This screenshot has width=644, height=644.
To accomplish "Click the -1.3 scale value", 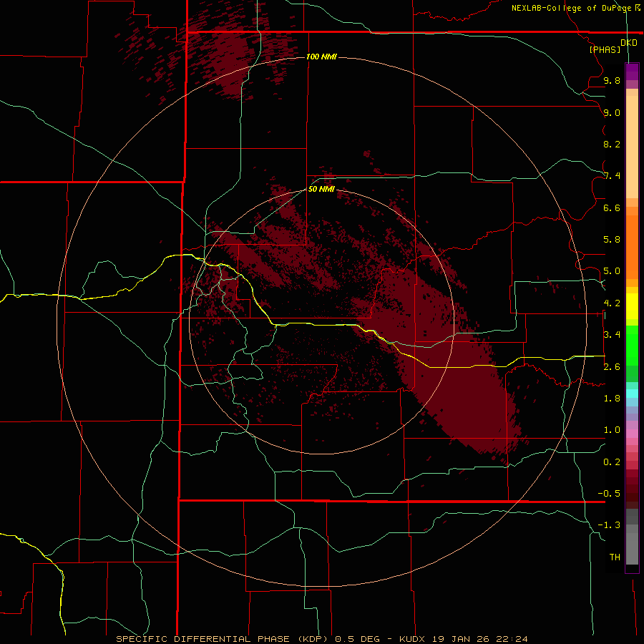I will pos(609,525).
